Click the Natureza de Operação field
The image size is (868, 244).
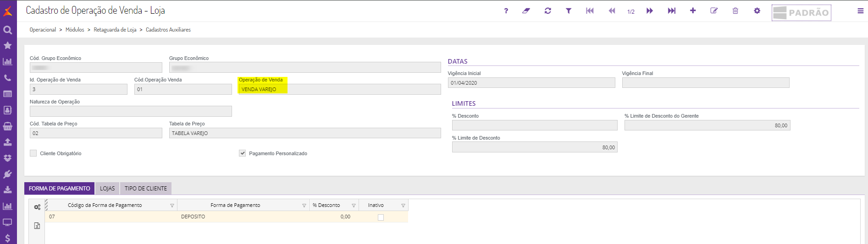tap(131, 111)
